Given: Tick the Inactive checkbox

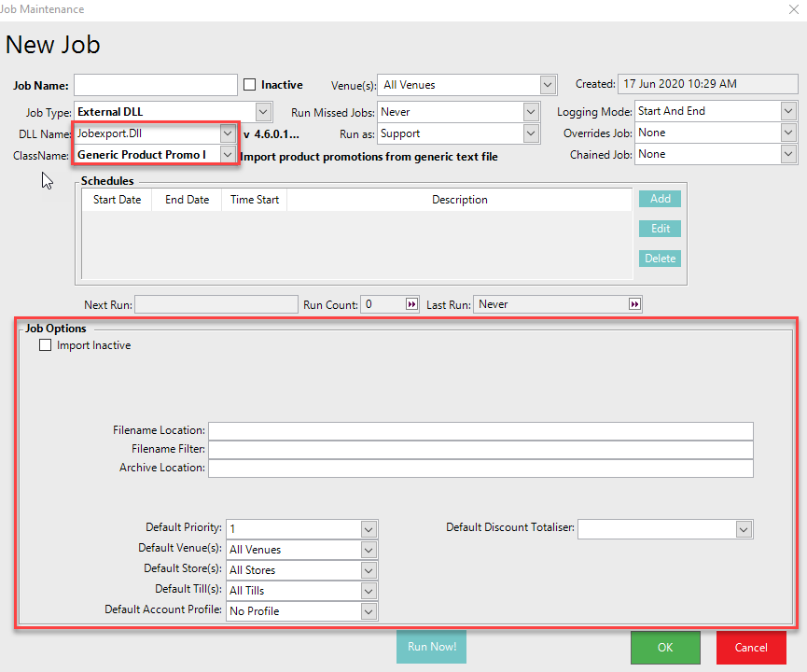Looking at the screenshot, I should tap(249, 85).
